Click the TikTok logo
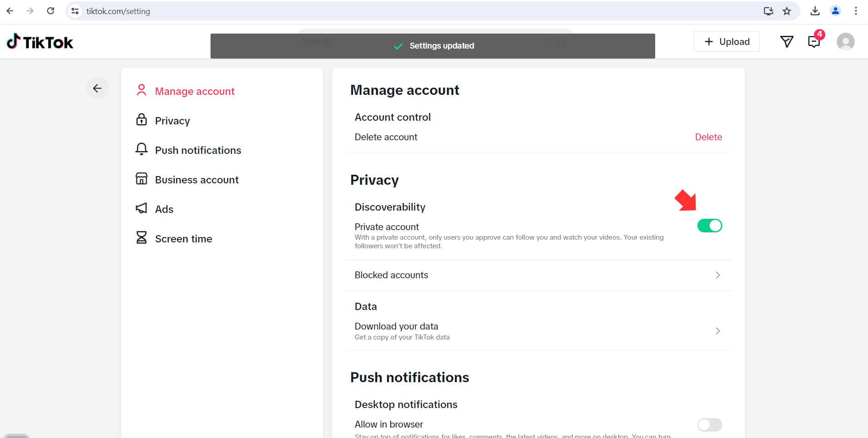The height and width of the screenshot is (438, 868). tap(40, 42)
